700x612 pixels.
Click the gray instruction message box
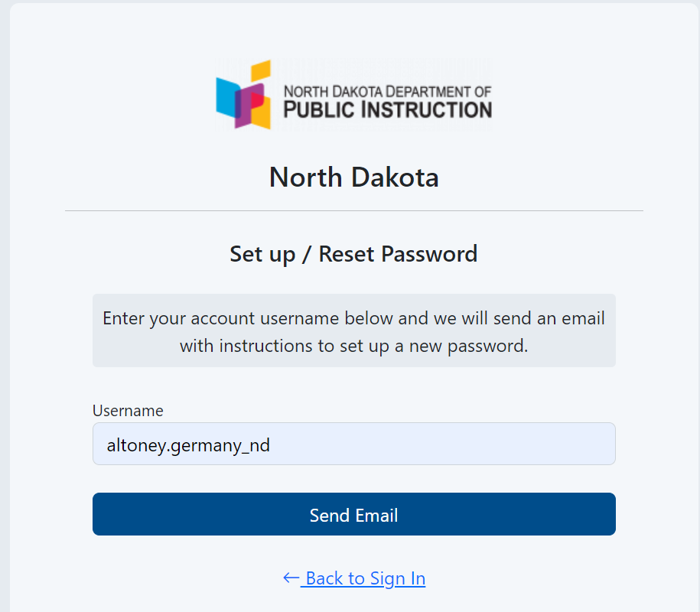(x=353, y=330)
